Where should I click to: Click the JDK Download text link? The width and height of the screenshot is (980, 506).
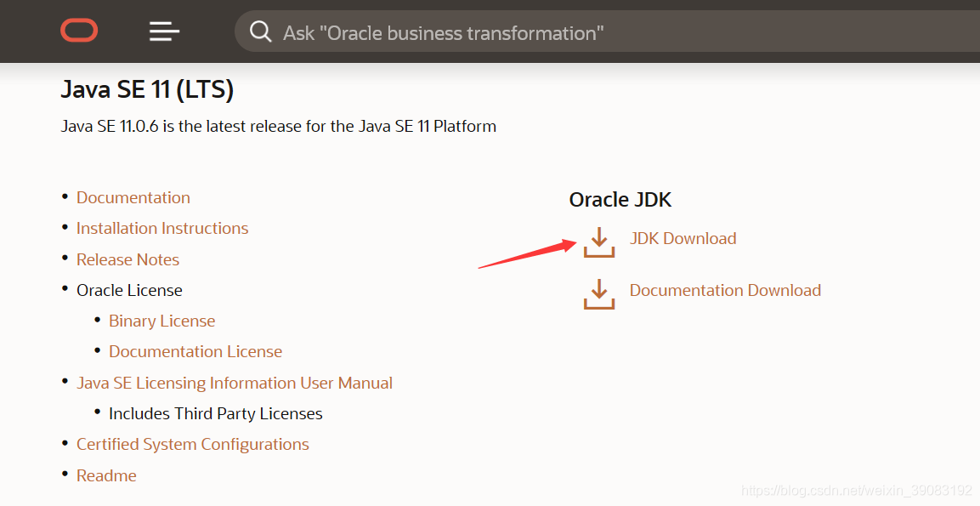(683, 238)
